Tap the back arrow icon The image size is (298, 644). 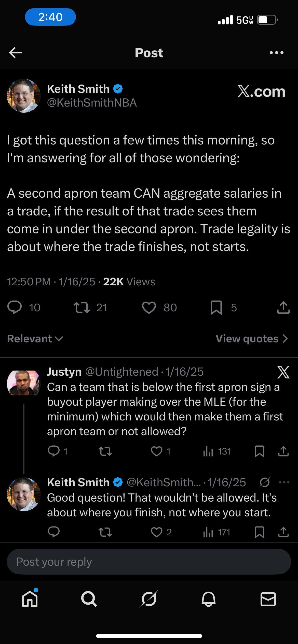tap(16, 53)
